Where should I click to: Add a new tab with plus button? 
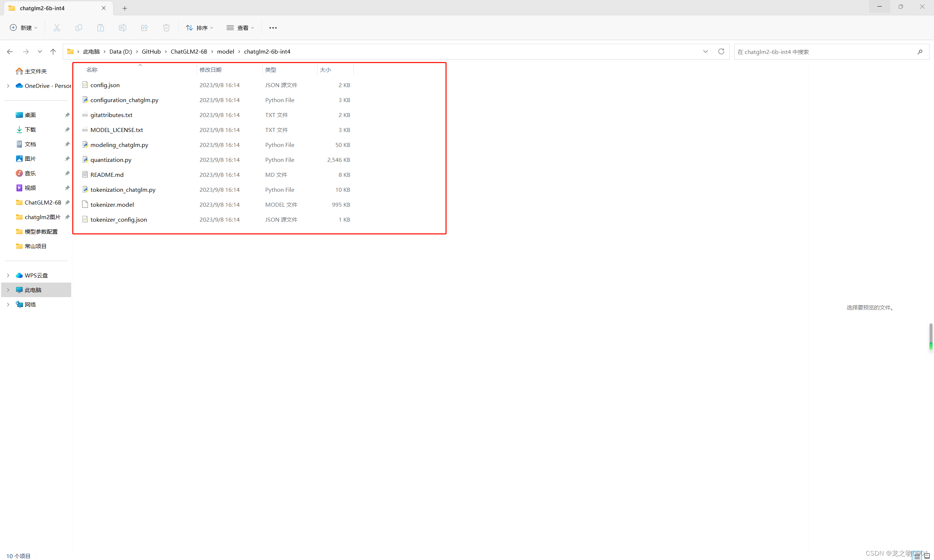124,8
